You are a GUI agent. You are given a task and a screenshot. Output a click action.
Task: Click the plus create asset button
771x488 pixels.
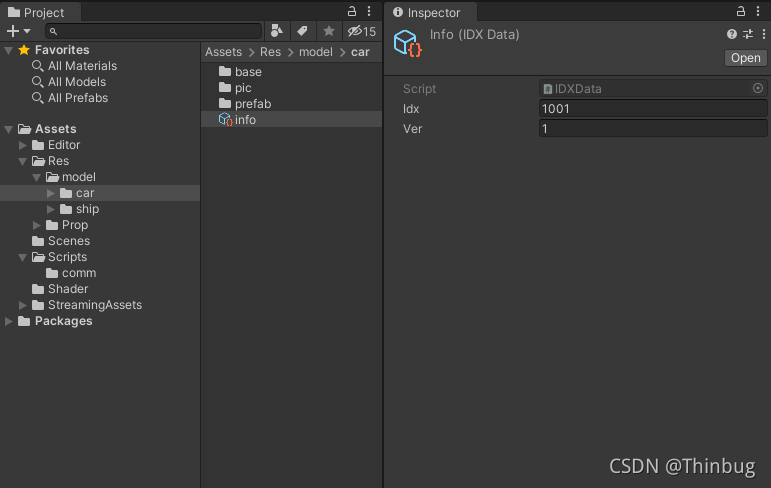[x=13, y=31]
